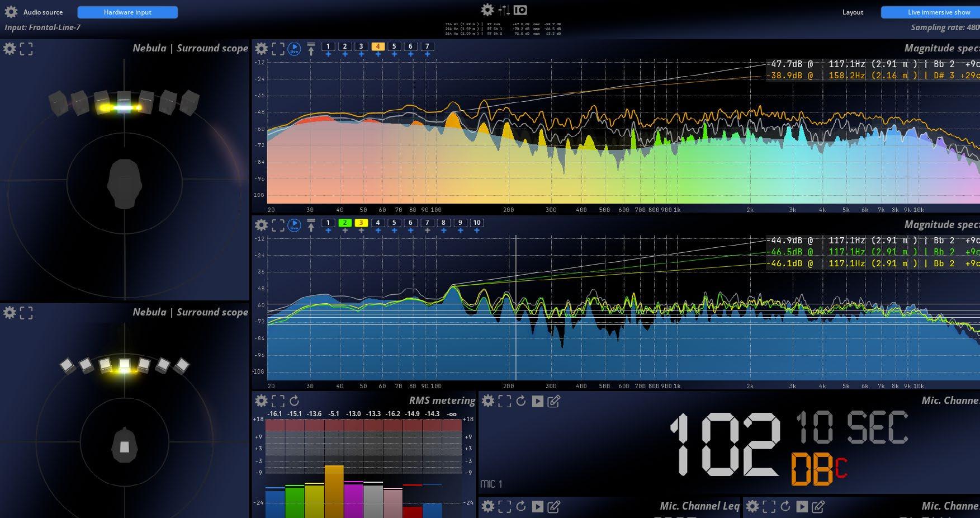Maximize the 102 dB Mic Channel panel

click(505, 401)
